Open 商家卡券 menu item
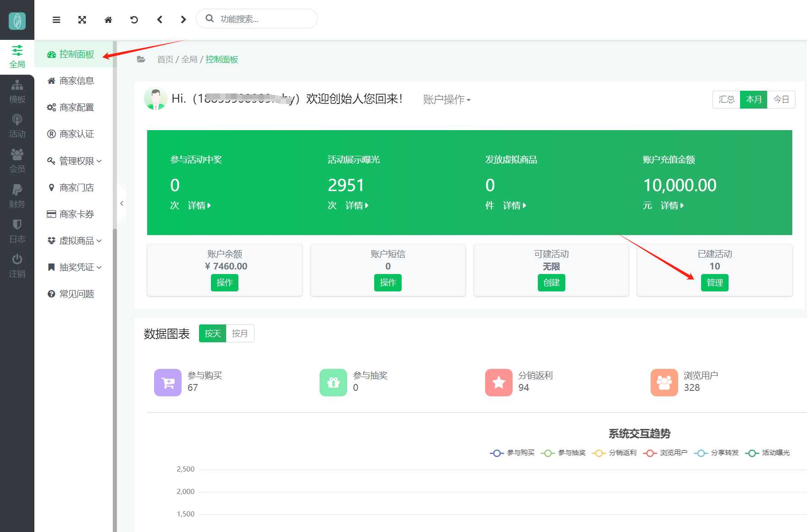Screen dimensions: 807x532 click(73, 214)
